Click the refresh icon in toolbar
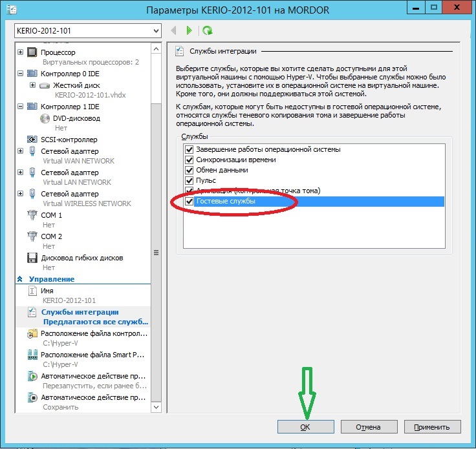This screenshot has height=449, width=476. click(x=207, y=30)
